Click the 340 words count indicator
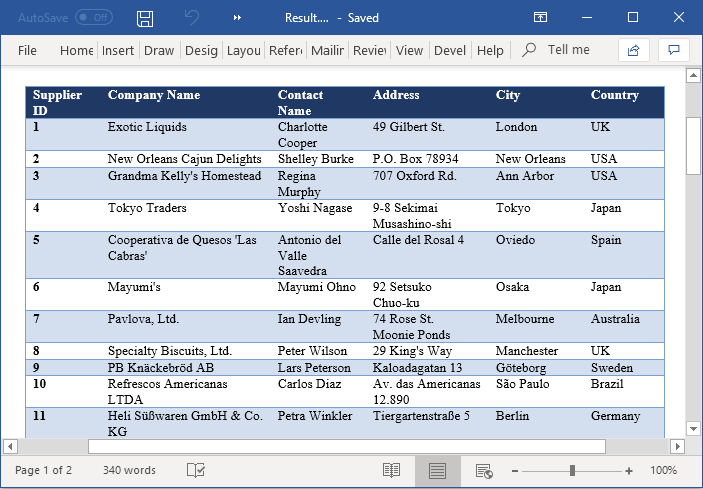The width and height of the screenshot is (703, 489). coord(129,470)
